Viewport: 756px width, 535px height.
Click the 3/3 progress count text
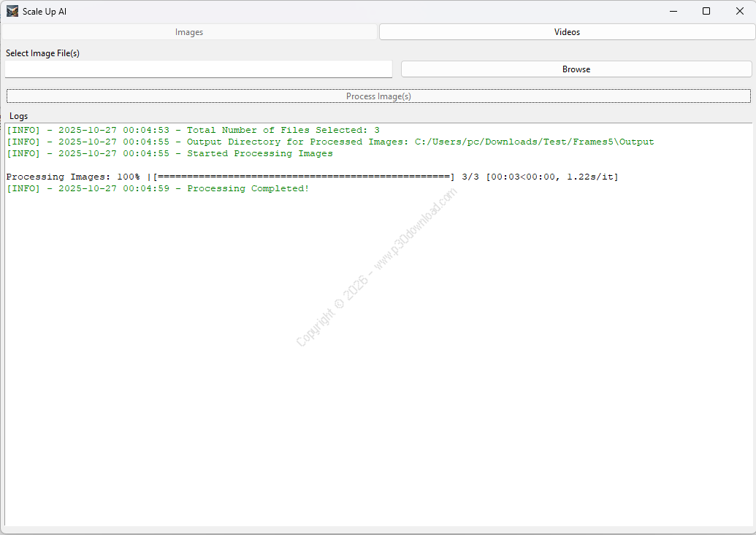click(x=470, y=177)
